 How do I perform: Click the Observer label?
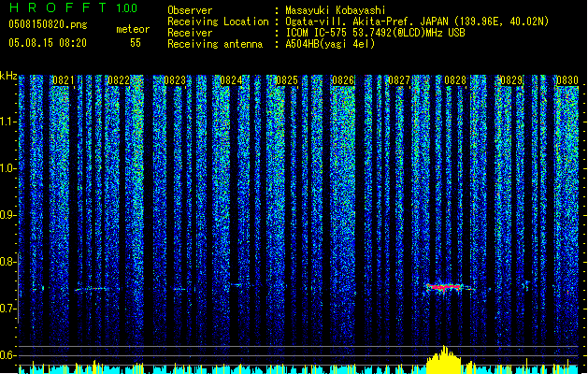(190, 10)
